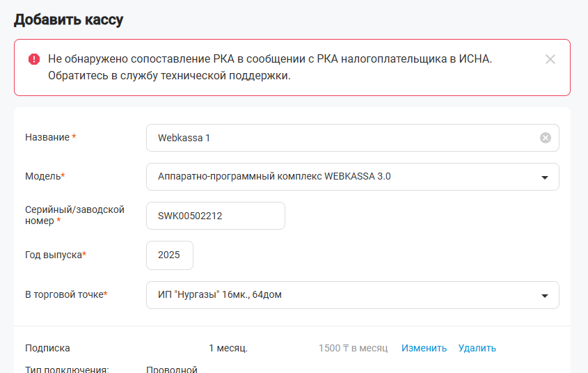Focus the serial number field SWK00502212
The height and width of the screenshot is (373, 588).
[216, 216]
